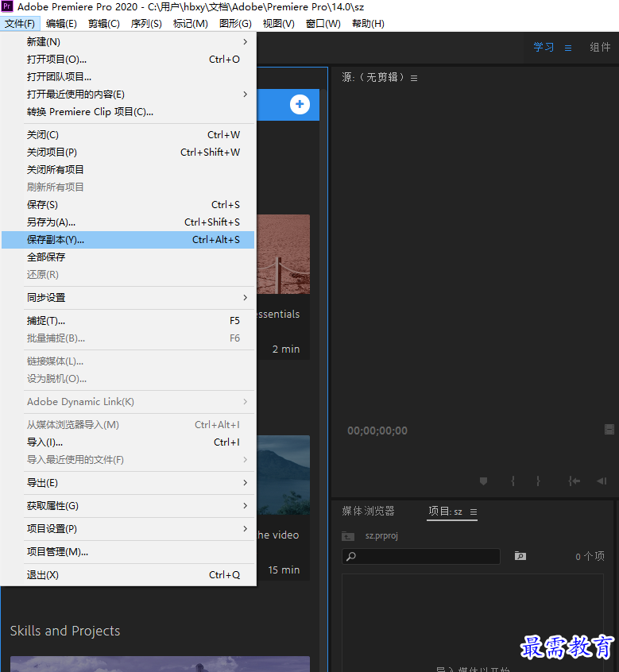619x672 pixels.
Task: Select 保存(S) menu item
Action: point(128,204)
